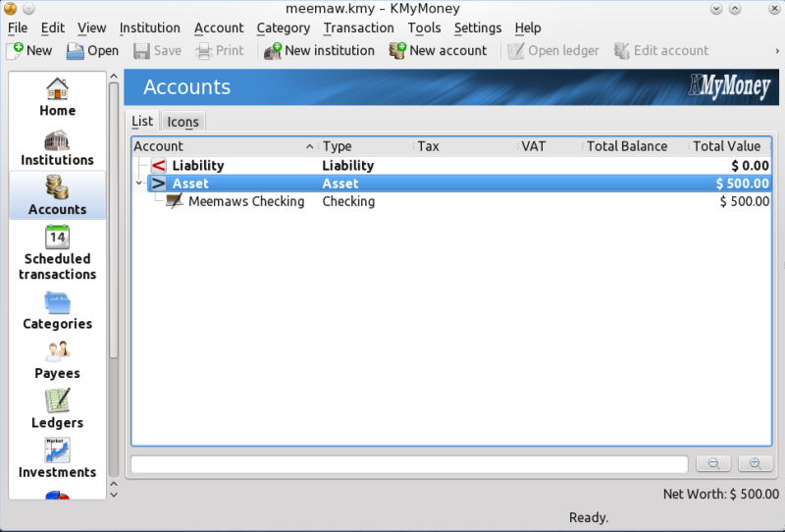
Task: Open the File menu
Action: [x=18, y=28]
